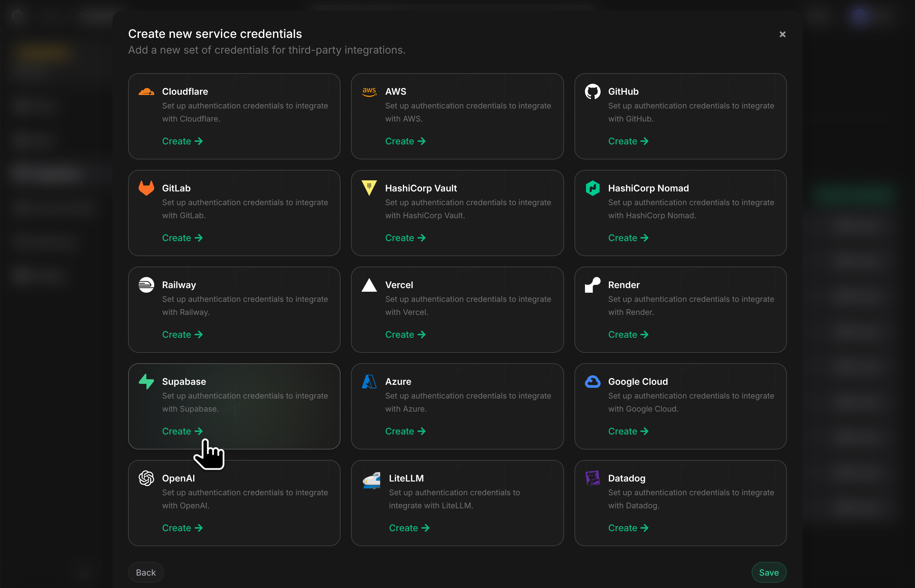Click the HashiCorp Vault triangle icon

[x=369, y=188]
